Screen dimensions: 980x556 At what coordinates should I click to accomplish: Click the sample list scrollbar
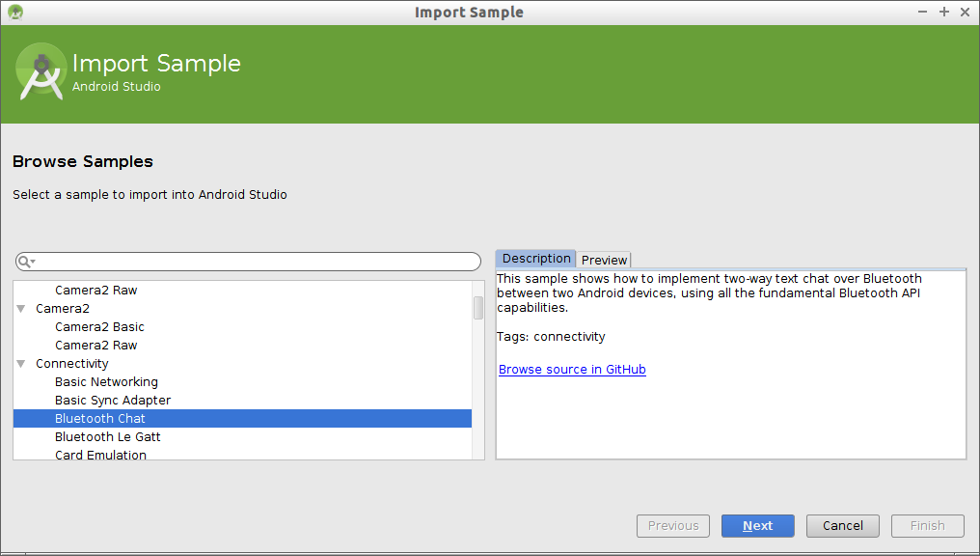coord(477,309)
